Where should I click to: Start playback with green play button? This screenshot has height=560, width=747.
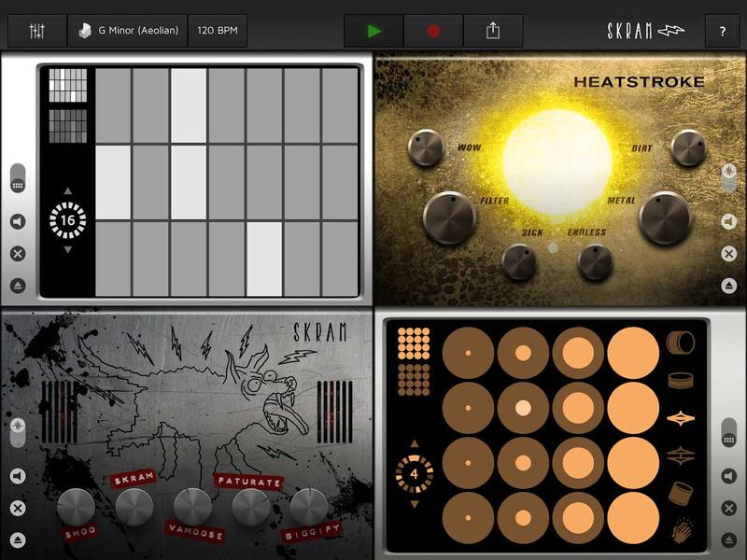tap(374, 31)
